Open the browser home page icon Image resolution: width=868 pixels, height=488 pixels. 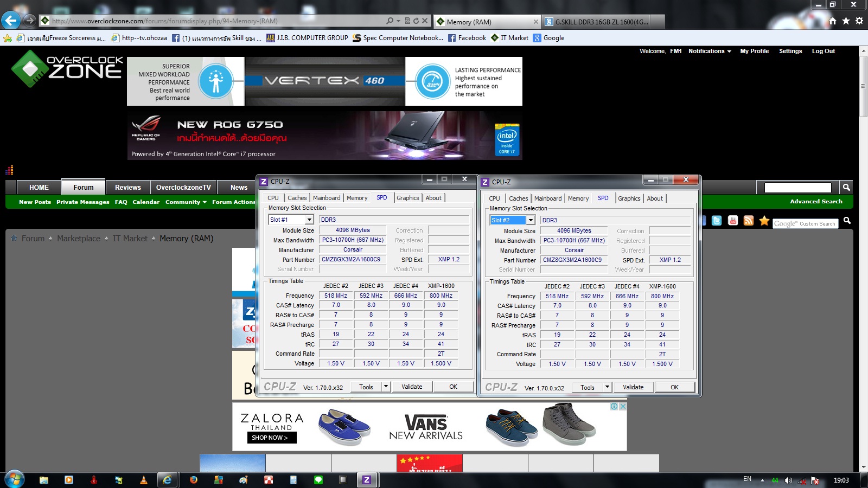[833, 21]
